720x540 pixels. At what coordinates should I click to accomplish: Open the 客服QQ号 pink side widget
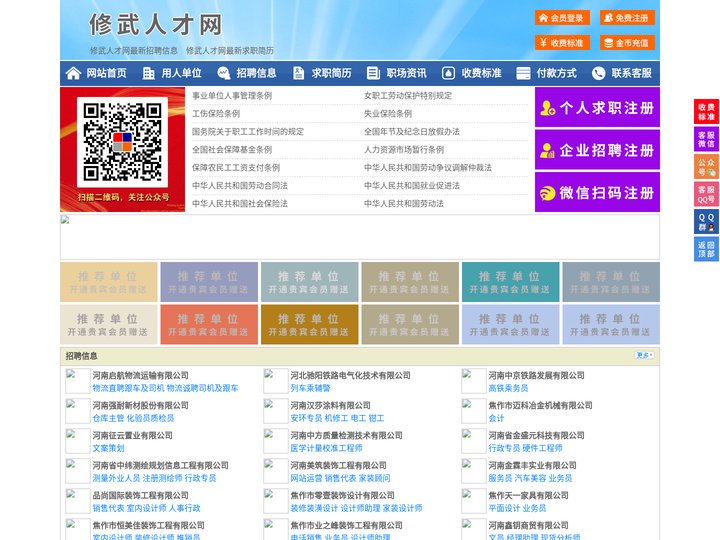[706, 194]
